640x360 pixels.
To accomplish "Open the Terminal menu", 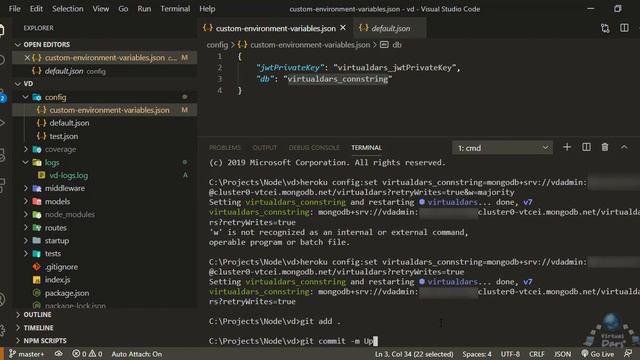I will 175,9.
